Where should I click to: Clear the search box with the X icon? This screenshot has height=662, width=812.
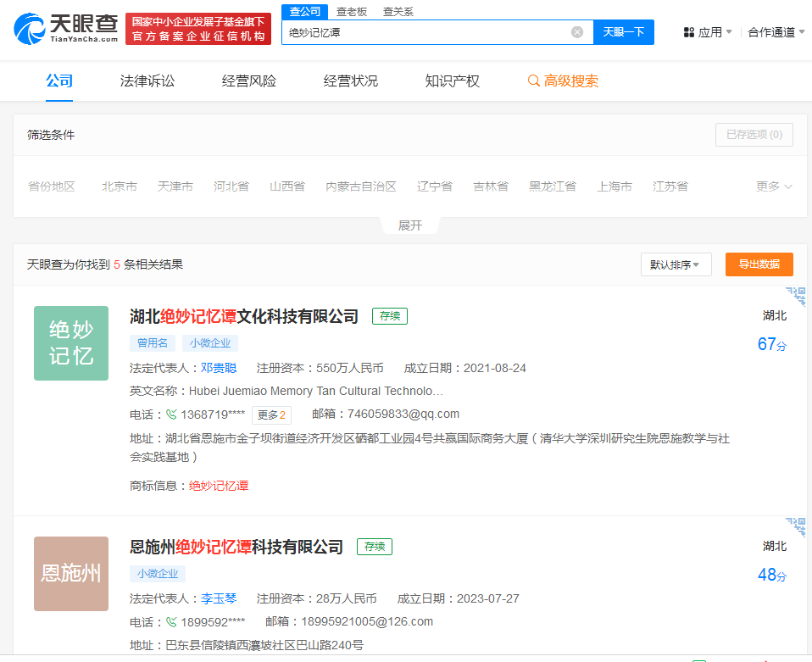[577, 32]
